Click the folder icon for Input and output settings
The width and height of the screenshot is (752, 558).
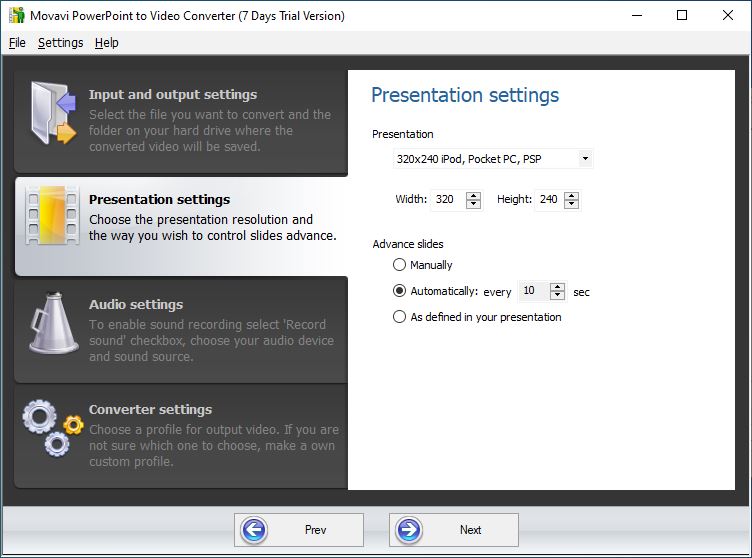coord(53,113)
